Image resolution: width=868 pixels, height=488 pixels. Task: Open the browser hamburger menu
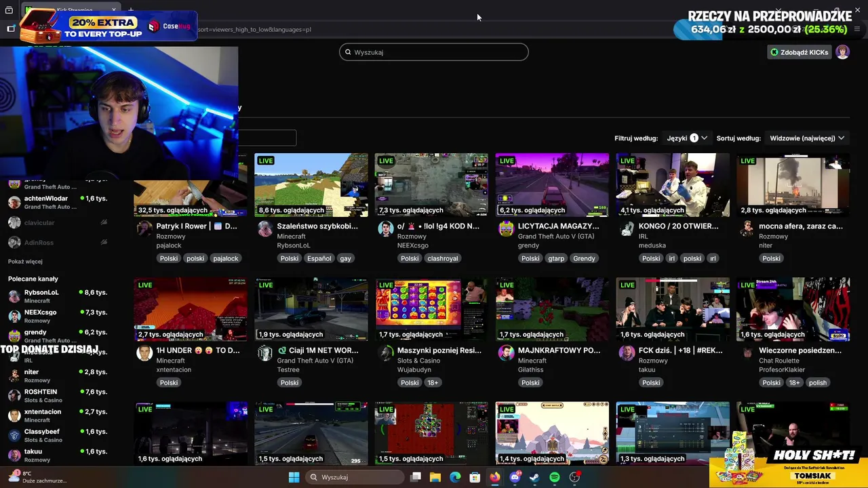coord(857,29)
